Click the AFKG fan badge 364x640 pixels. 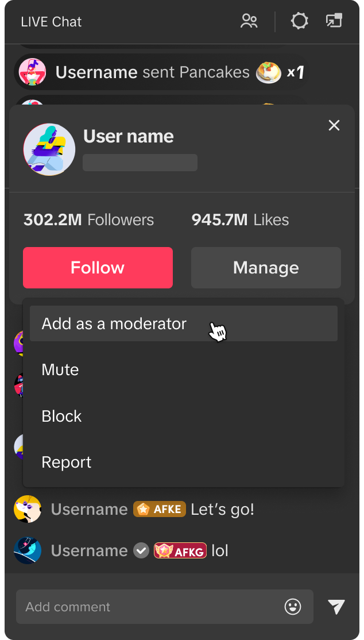[180, 551]
